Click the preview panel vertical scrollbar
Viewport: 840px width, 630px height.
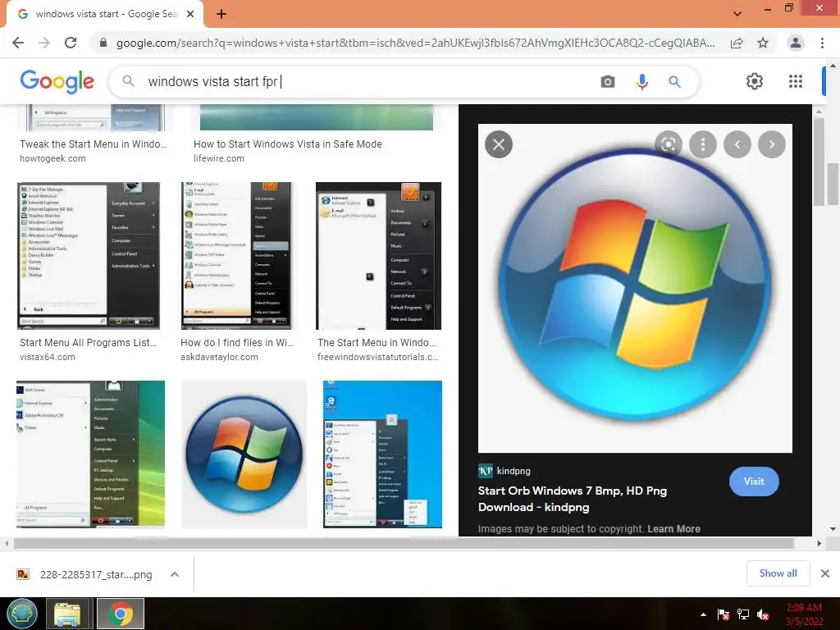click(818, 161)
